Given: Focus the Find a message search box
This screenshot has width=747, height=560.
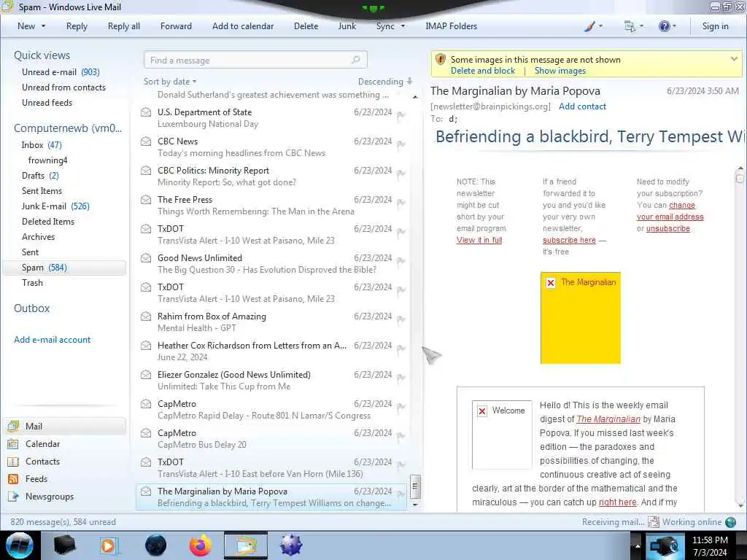Looking at the screenshot, I should [255, 60].
